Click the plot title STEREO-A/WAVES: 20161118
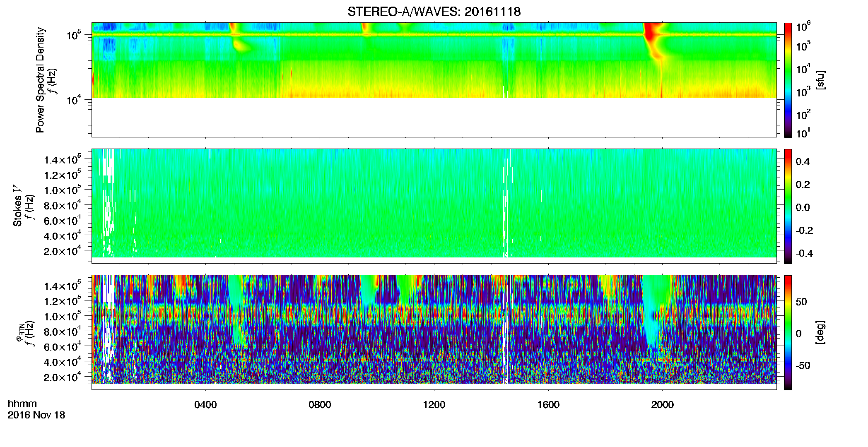This screenshot has width=868, height=447. [434, 12]
